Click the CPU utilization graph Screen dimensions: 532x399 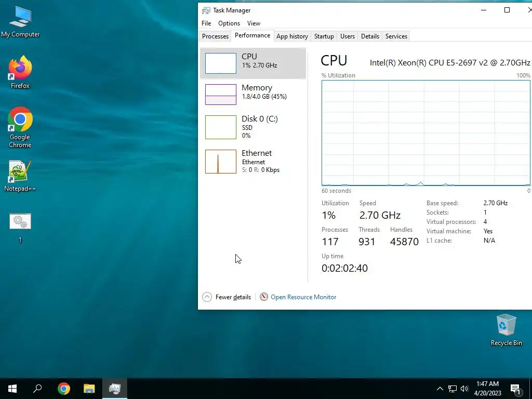(426, 133)
